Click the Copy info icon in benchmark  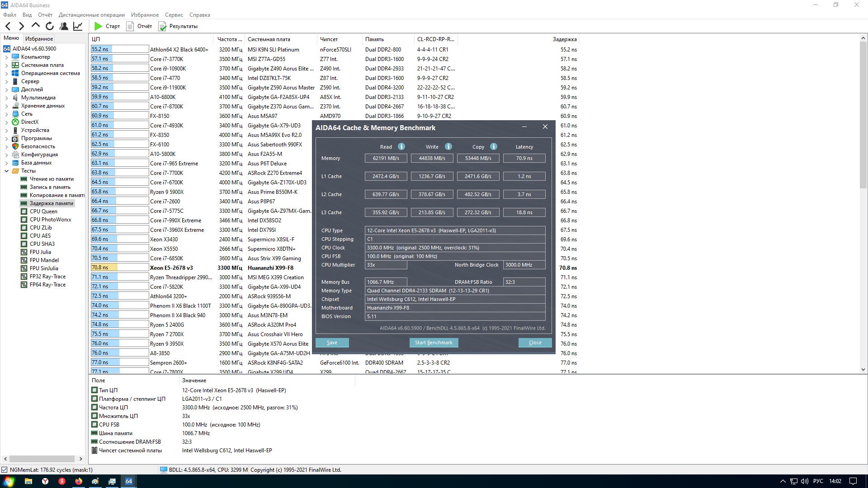493,146
